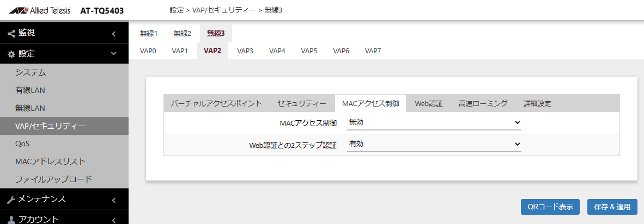Open the MACアクセス制御 dropdown showing 無効
644x224 pixels.
click(x=434, y=122)
